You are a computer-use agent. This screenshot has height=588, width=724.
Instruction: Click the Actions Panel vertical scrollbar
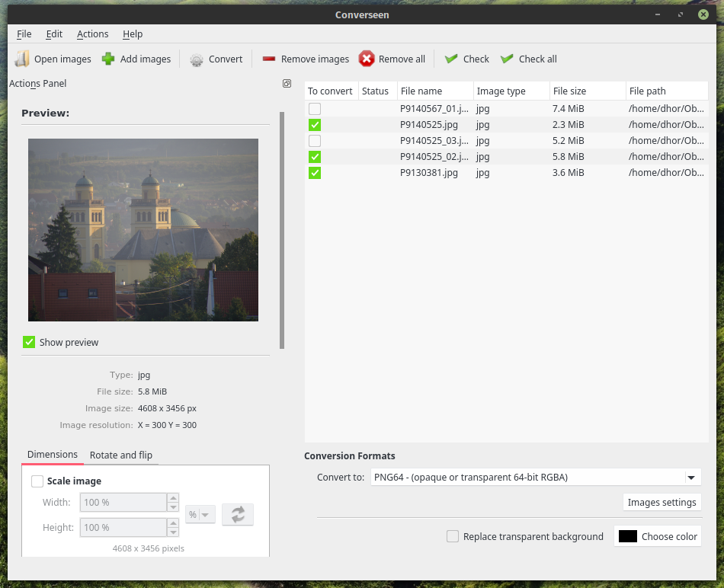282,230
